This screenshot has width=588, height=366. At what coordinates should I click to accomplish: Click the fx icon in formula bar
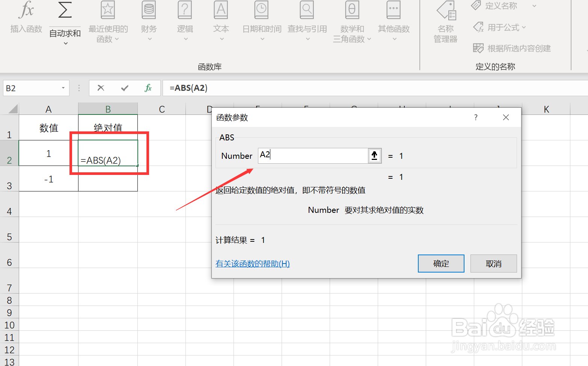[148, 88]
